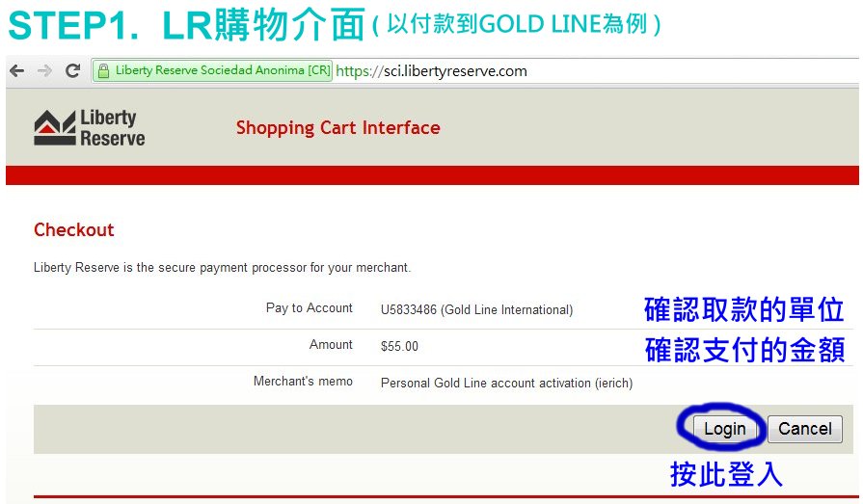
Task: Select the $55.00 amount value
Action: [399, 346]
